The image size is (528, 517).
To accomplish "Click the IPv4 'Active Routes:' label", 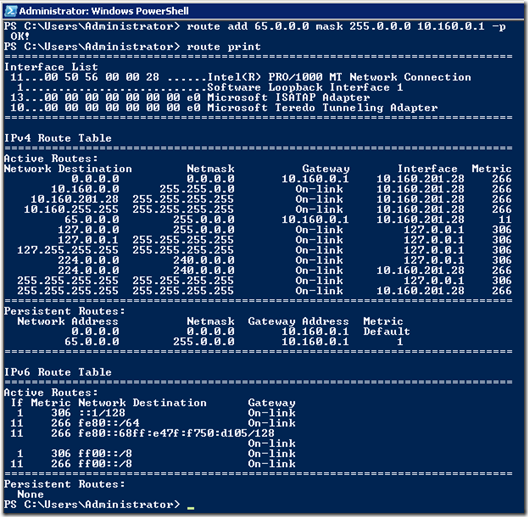I will tap(51, 158).
